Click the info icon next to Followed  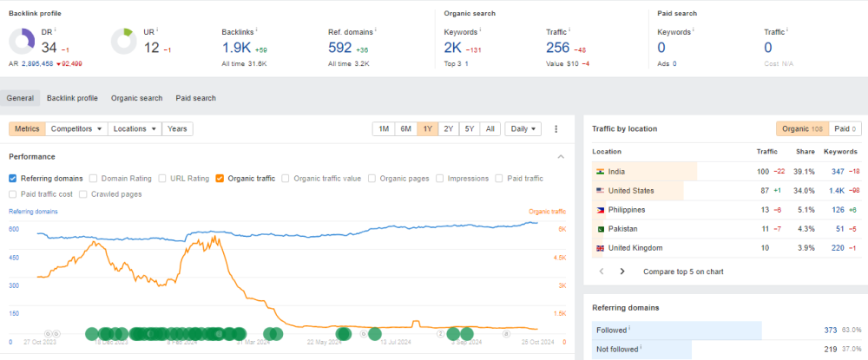(x=629, y=329)
